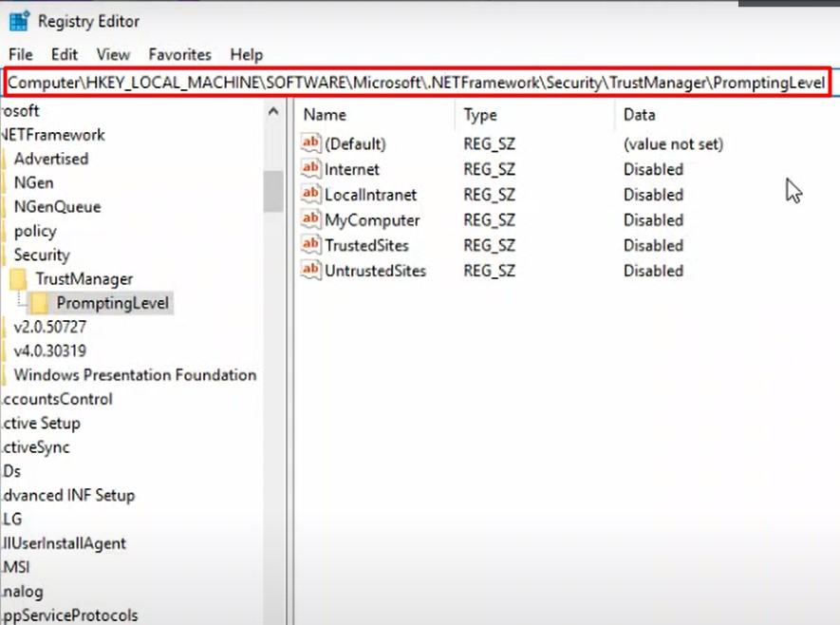Select the Advanced INF Setup key
This screenshot has height=625, width=840.
coord(67,495)
